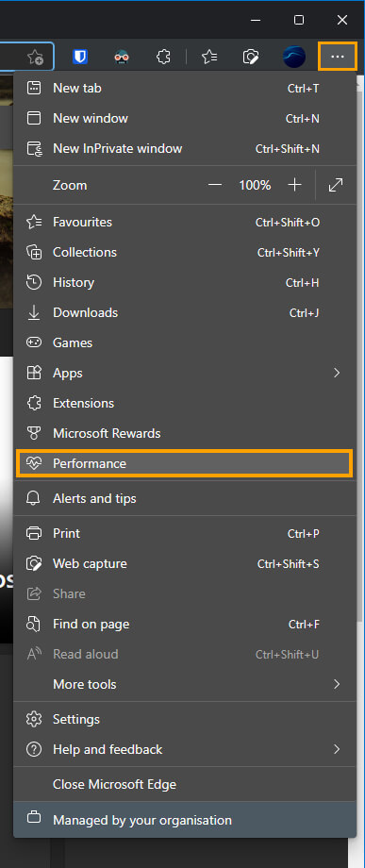Screen dimensions: 365x868
Task: Open a New InPrivate window
Action: (x=185, y=148)
